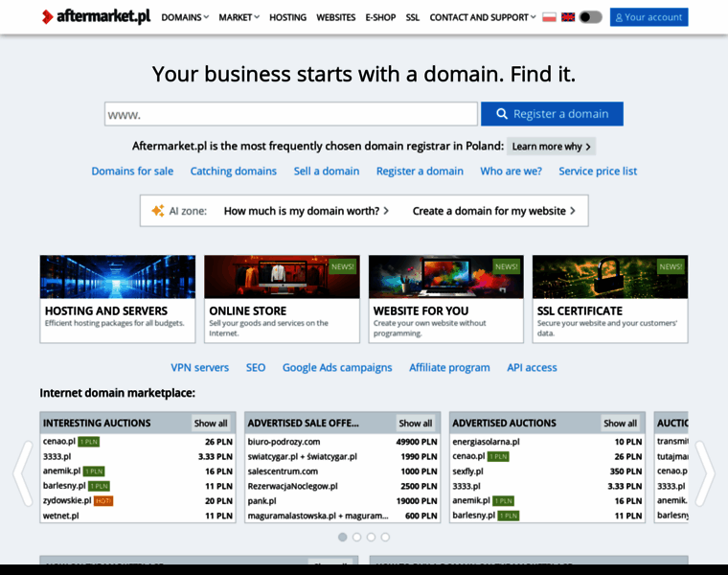Open Google Ads campaigns link
This screenshot has height=575, width=728.
click(x=337, y=367)
